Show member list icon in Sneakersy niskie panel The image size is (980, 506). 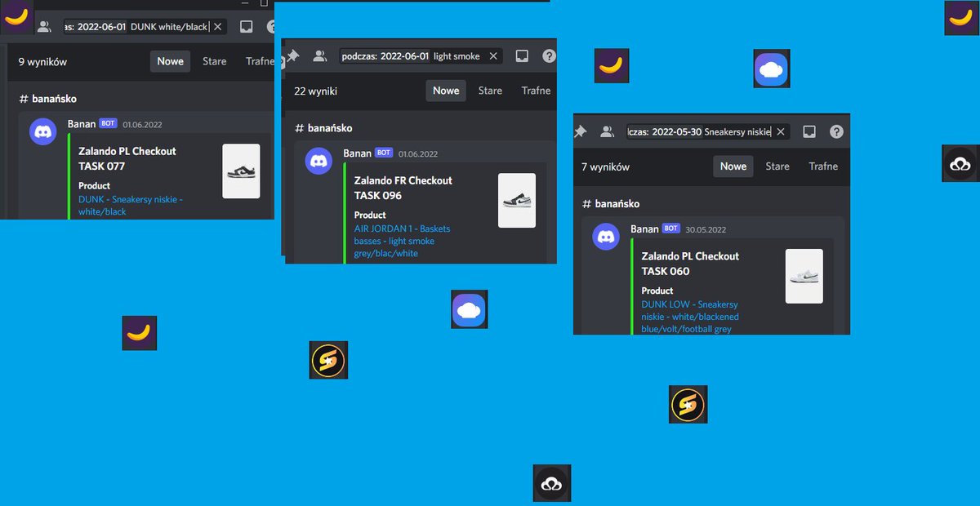point(607,131)
